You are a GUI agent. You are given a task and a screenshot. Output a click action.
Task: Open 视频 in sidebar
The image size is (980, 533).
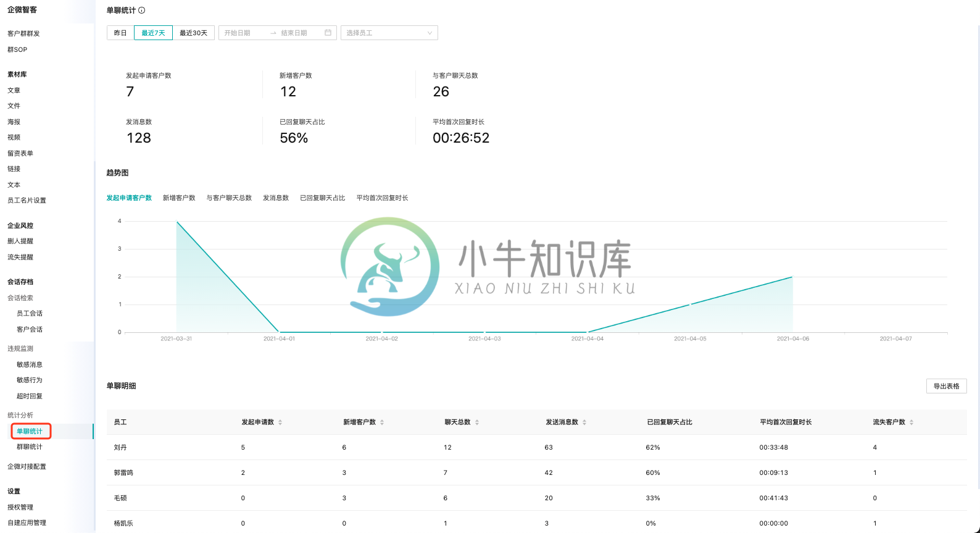(14, 137)
